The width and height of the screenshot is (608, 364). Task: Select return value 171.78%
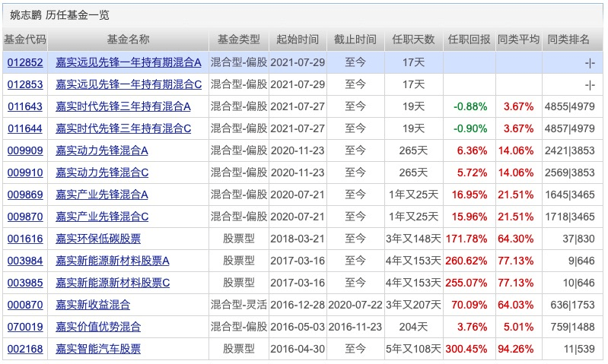click(466, 239)
